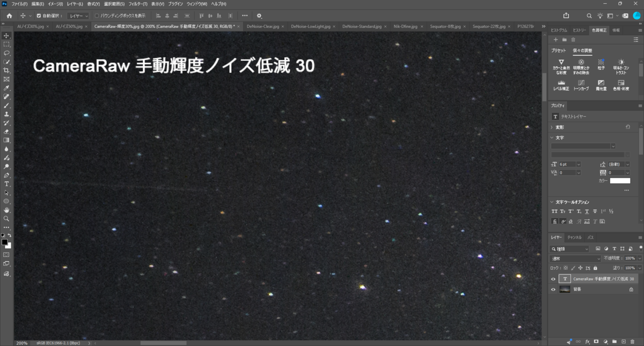Click the foreground color swatch in toolbar
The image size is (644, 346).
4,242
